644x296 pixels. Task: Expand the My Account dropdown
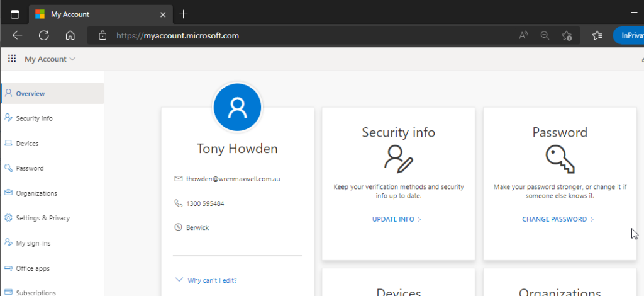50,59
